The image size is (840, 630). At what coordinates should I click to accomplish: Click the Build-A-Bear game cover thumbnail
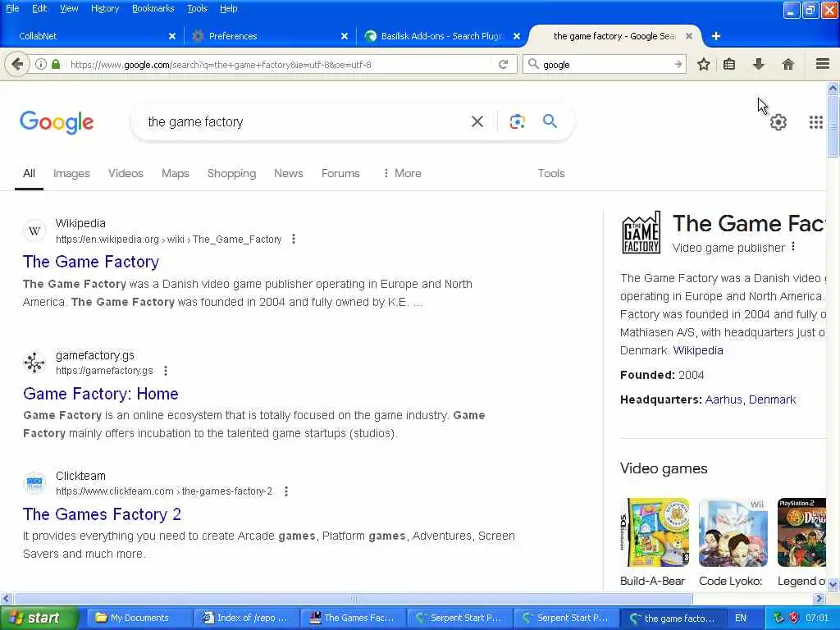point(655,532)
